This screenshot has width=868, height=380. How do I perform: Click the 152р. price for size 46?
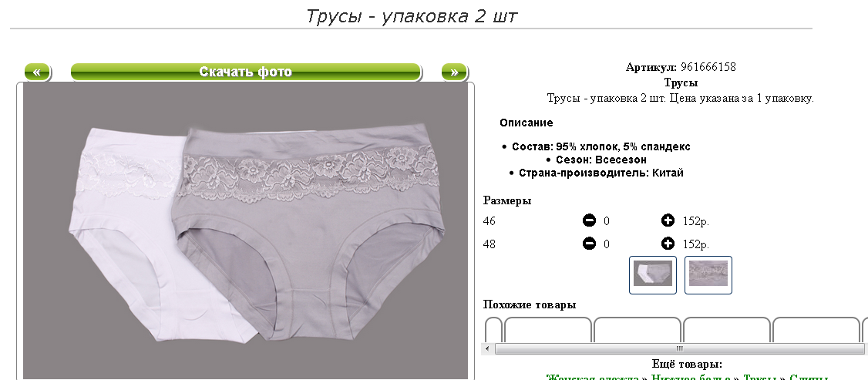pos(696,221)
